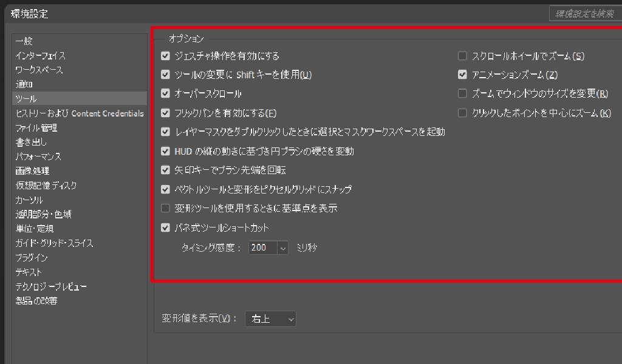This screenshot has width=622, height=364.
Task: Disable オーバースクロール option
Action: pyautogui.click(x=165, y=94)
